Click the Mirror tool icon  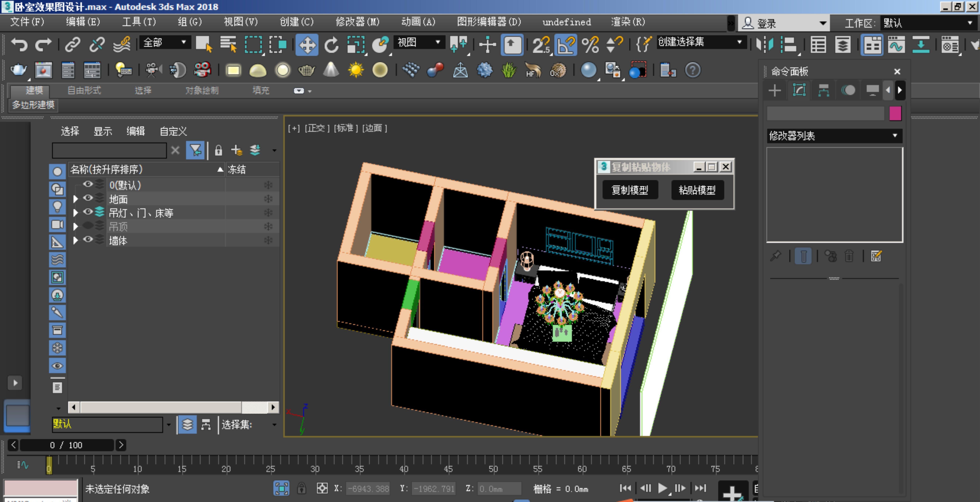click(764, 44)
